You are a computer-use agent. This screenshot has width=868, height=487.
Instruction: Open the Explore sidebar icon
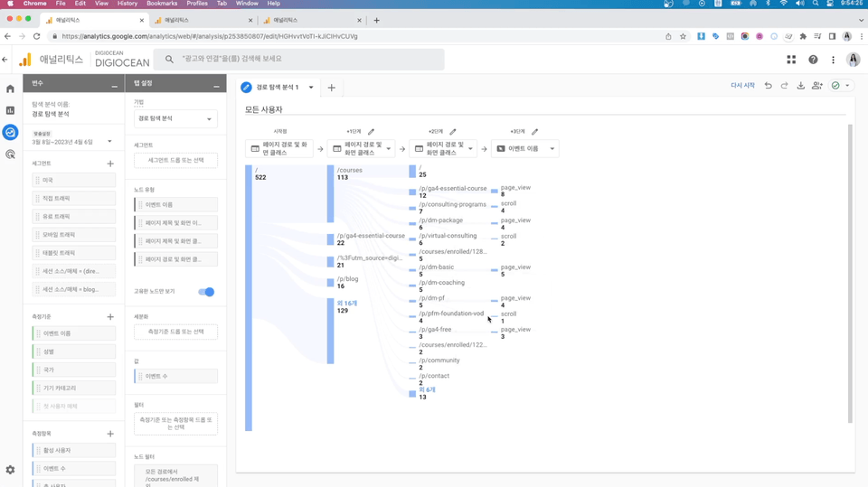10,132
